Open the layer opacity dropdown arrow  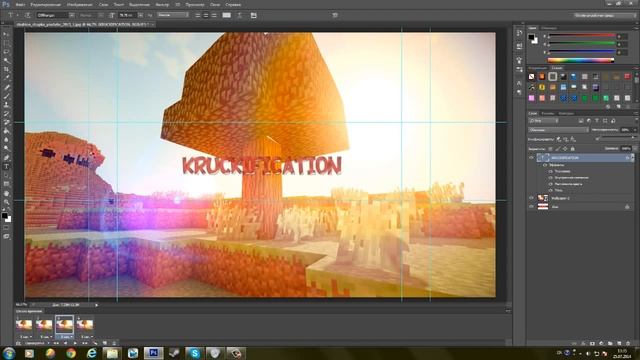[x=634, y=130]
